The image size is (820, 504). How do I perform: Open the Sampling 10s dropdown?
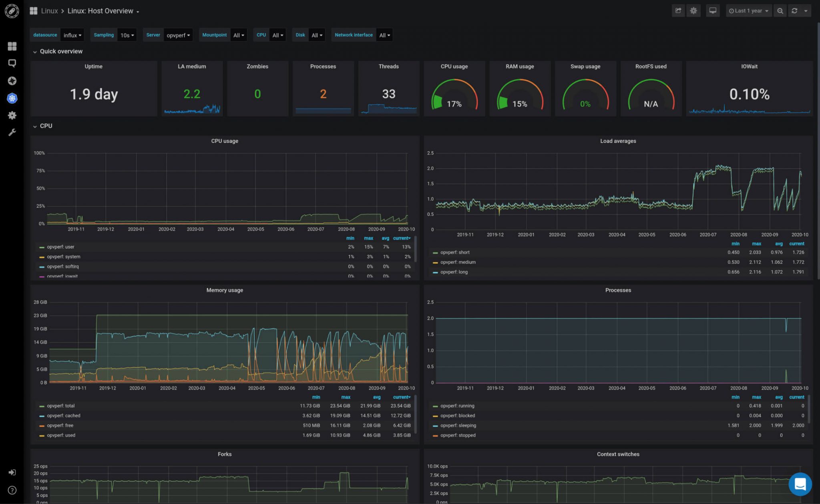tap(127, 35)
